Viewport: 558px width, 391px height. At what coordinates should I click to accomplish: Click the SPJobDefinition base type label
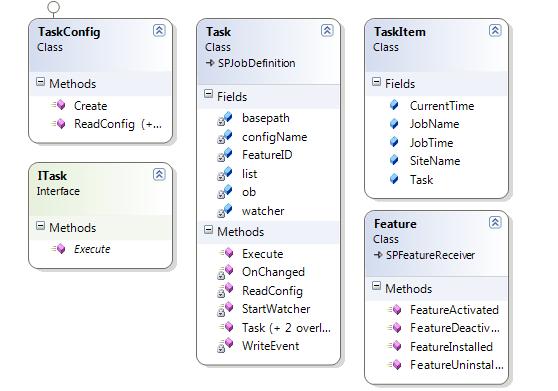(x=257, y=63)
